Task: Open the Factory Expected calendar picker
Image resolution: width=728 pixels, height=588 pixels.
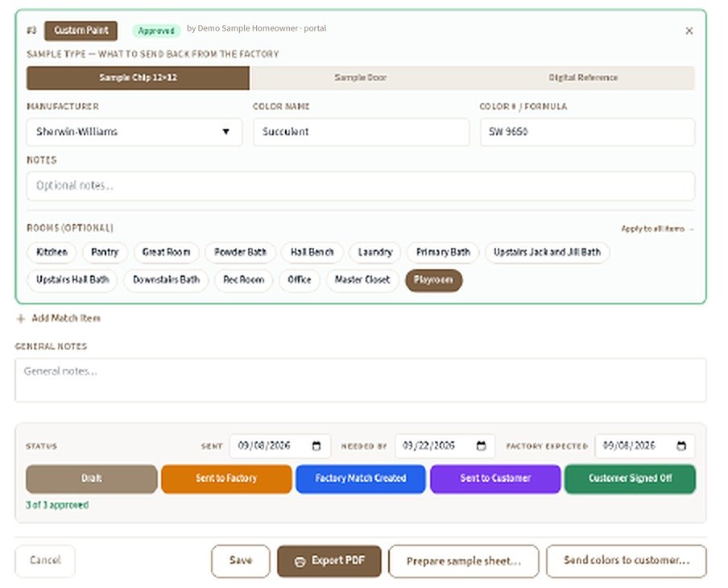Action: click(x=681, y=446)
